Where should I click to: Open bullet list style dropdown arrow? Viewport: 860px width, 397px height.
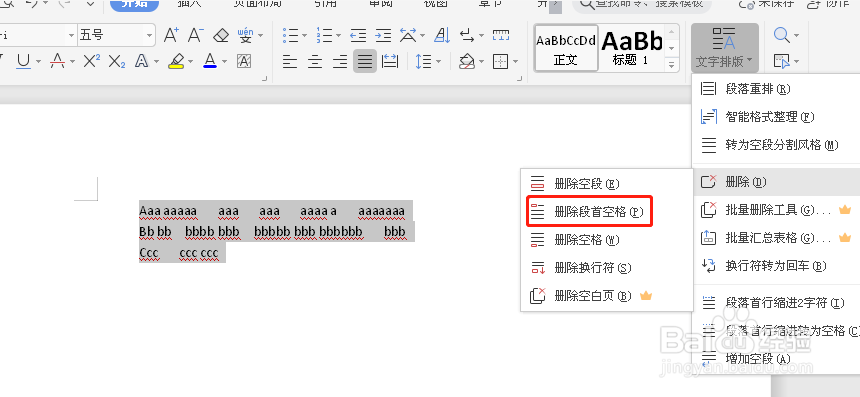click(304, 36)
